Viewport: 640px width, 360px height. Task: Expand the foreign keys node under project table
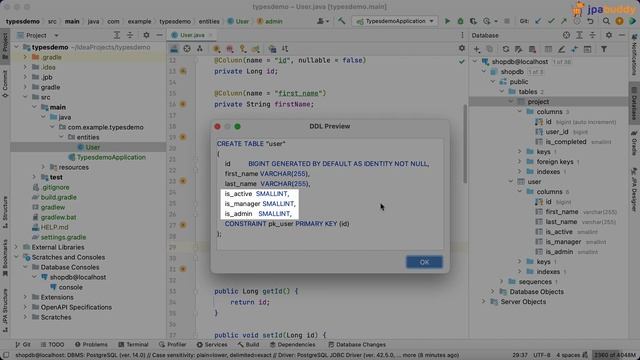tap(520, 162)
